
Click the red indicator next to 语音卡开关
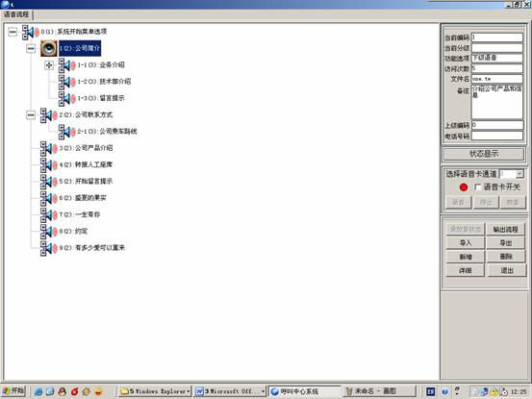464,187
